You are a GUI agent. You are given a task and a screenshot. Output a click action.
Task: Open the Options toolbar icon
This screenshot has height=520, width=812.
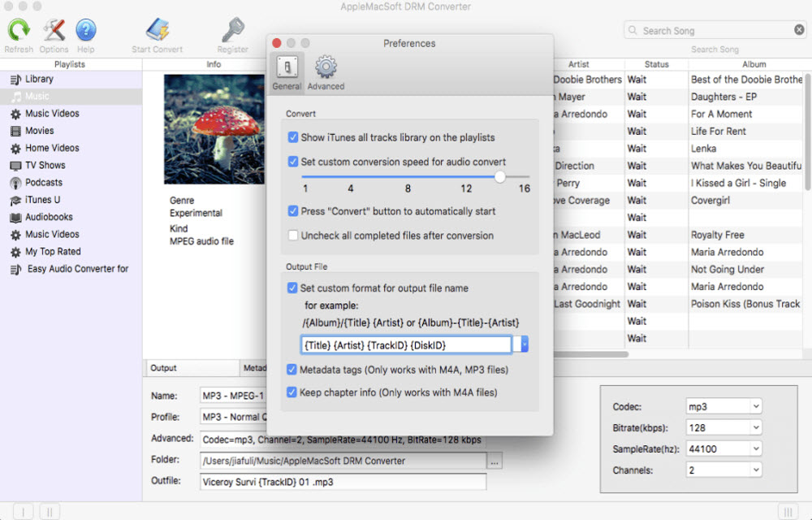pos(54,30)
